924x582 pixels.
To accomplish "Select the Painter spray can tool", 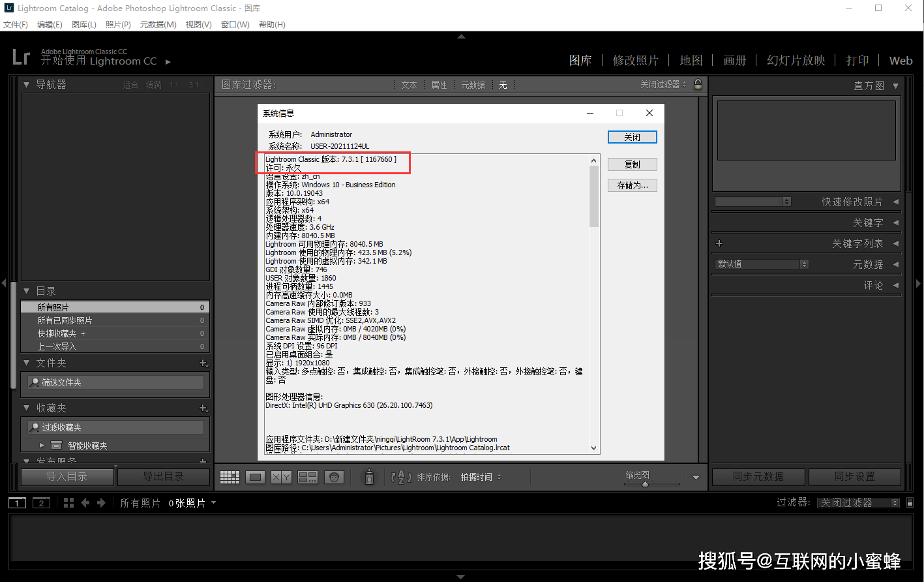I will [369, 477].
